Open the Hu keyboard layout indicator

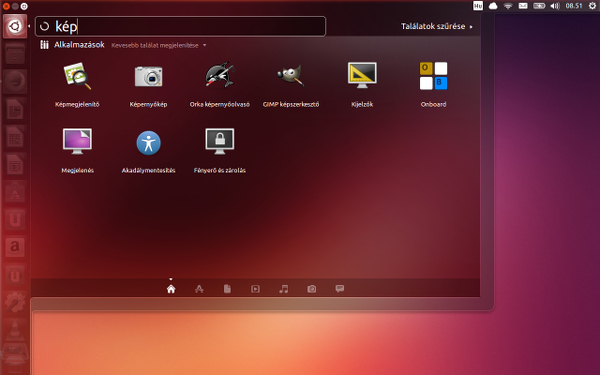coord(478,6)
